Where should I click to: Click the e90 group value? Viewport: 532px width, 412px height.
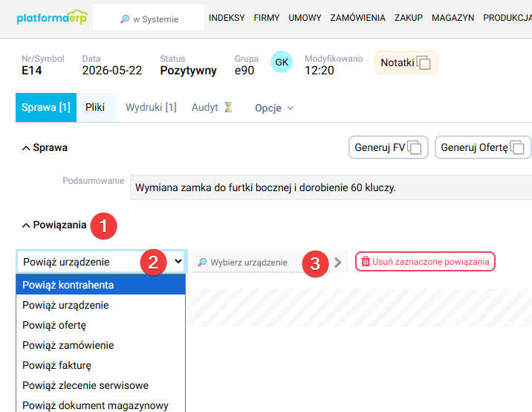tap(244, 71)
